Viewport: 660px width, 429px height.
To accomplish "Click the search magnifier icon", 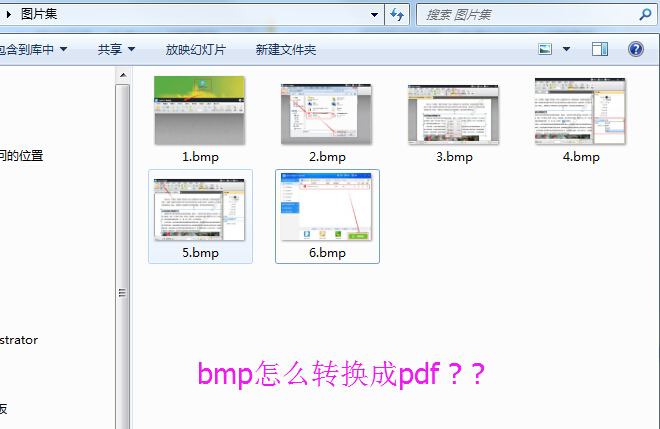I will [x=645, y=14].
